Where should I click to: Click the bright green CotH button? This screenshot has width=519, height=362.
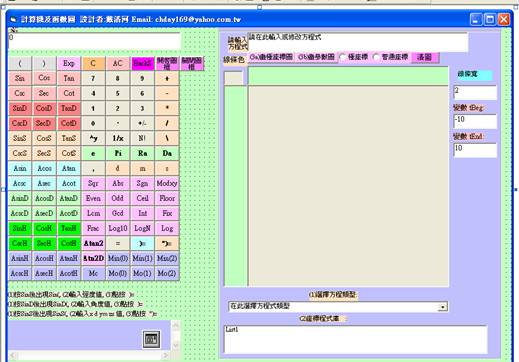pyautogui.click(x=69, y=243)
